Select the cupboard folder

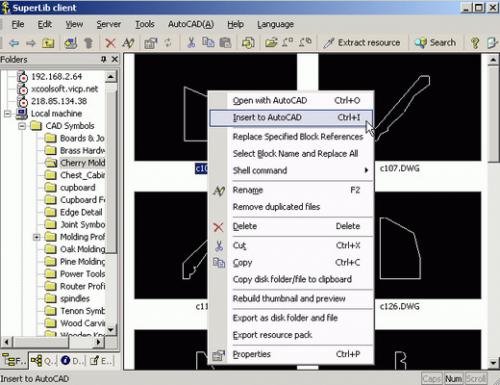(x=78, y=188)
